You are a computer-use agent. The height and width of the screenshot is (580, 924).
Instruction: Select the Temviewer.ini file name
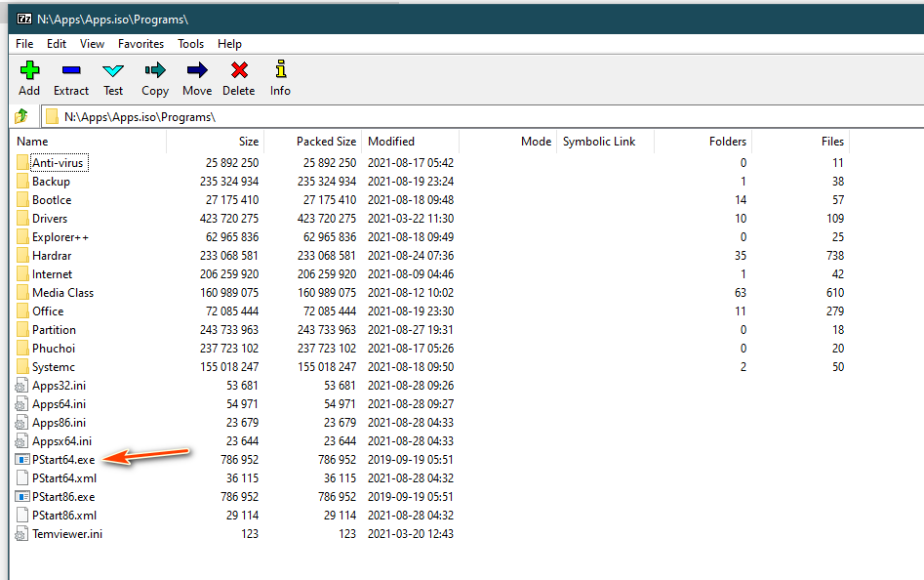(67, 534)
